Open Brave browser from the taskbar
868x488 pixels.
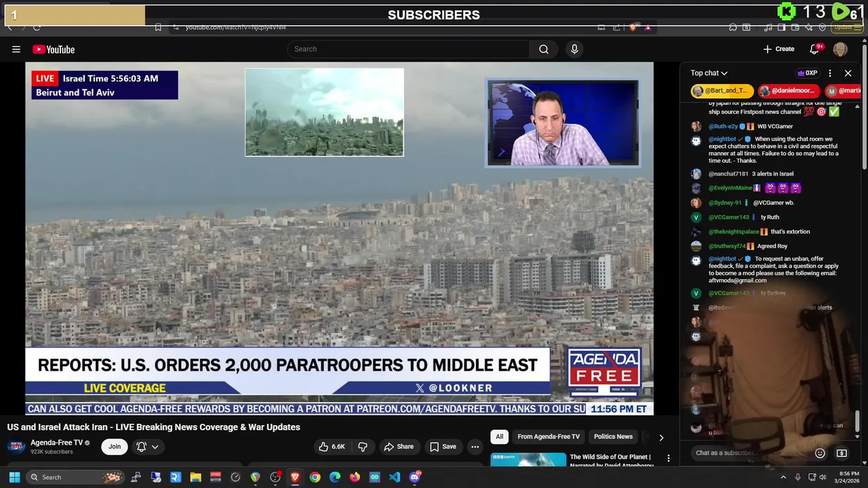(295, 477)
